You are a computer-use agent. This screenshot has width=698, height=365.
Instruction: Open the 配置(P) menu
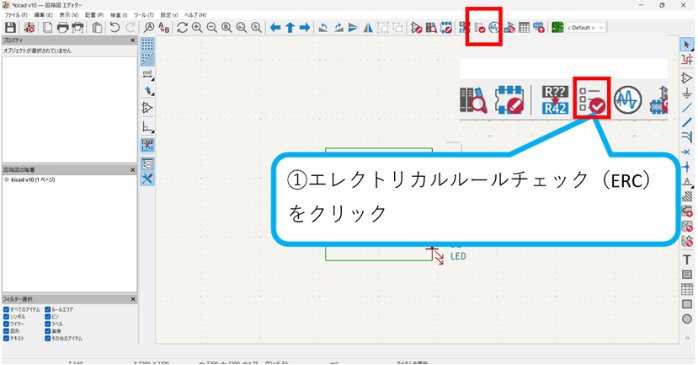point(94,15)
